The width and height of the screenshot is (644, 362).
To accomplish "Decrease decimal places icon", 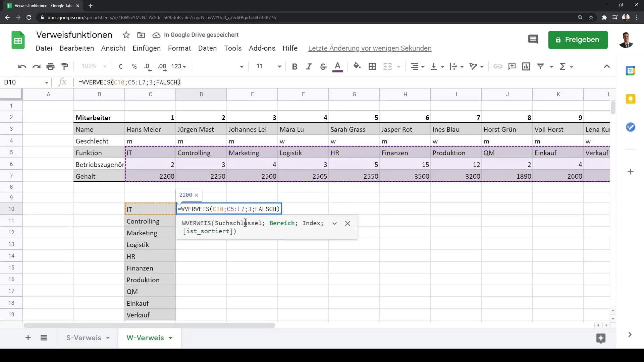I will pos(148,67).
